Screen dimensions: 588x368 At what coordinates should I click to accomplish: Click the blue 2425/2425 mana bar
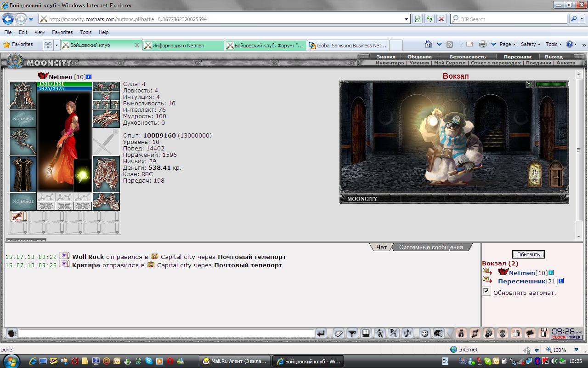coord(64,88)
